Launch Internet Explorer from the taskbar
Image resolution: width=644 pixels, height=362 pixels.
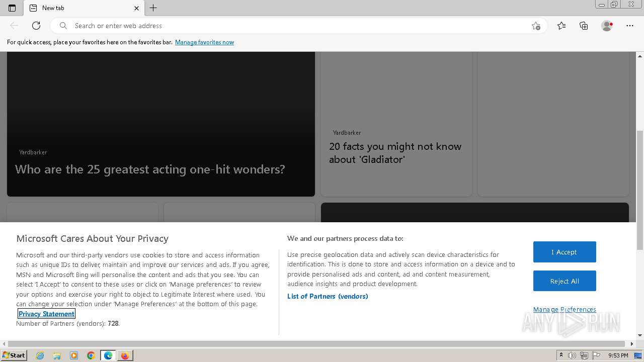click(40, 355)
